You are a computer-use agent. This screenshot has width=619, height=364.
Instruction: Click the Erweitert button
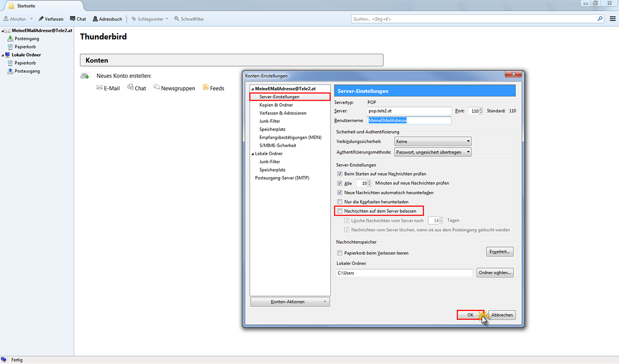[x=500, y=252]
